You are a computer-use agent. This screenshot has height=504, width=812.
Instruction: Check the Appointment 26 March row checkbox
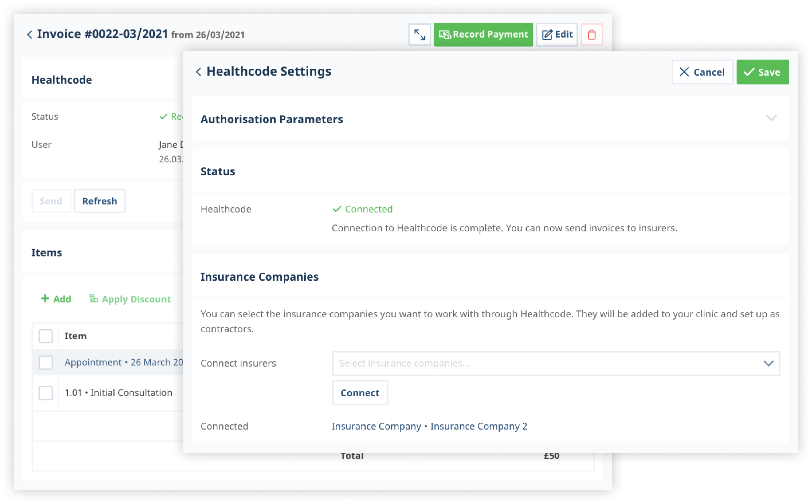pos(46,362)
